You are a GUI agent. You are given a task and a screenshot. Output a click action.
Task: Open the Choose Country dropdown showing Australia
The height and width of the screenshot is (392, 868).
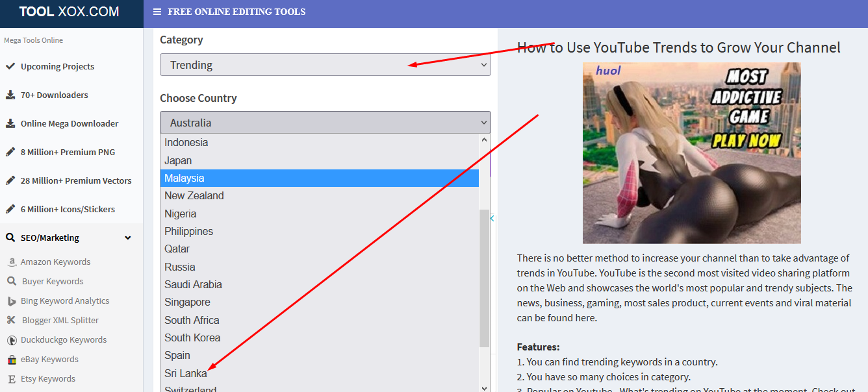pos(325,123)
